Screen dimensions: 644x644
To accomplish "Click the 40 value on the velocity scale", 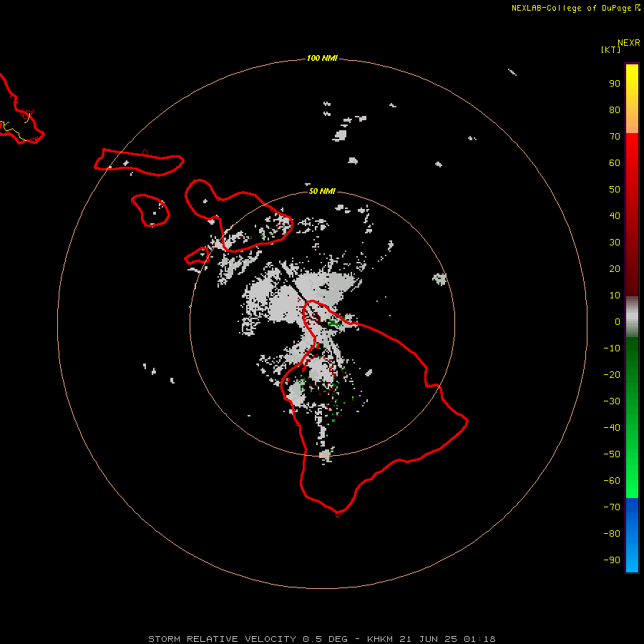I will tap(615, 216).
